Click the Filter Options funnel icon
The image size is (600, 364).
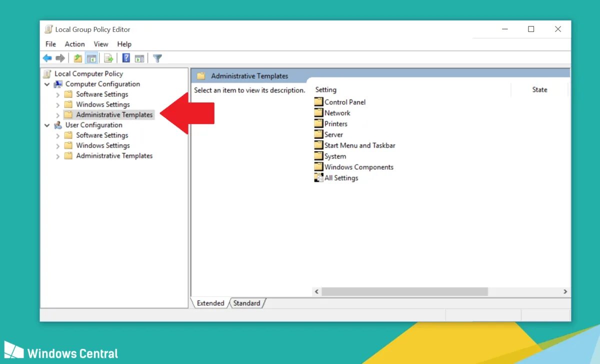(x=157, y=57)
